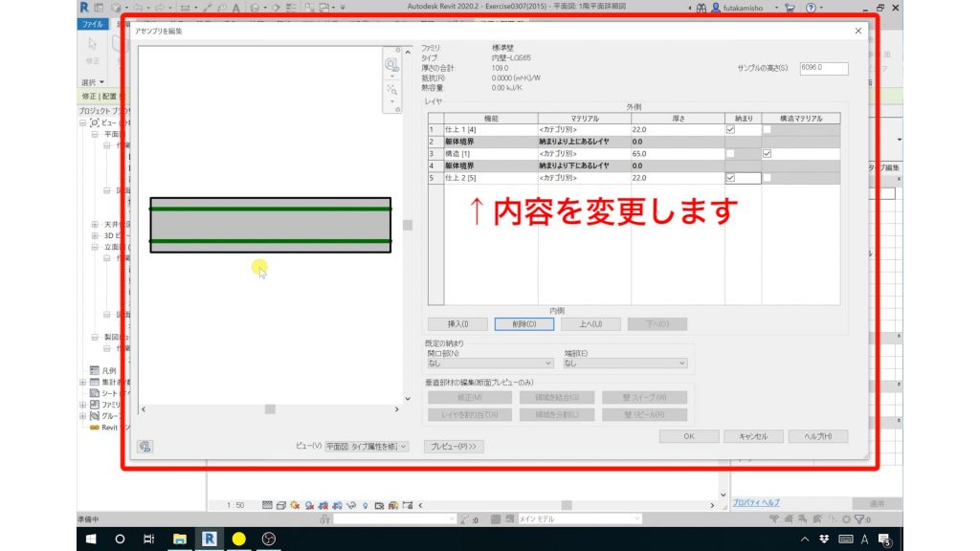This screenshot has width=980, height=551.
Task: Open the 開口部(N) dropdown set to なし
Action: (x=488, y=364)
